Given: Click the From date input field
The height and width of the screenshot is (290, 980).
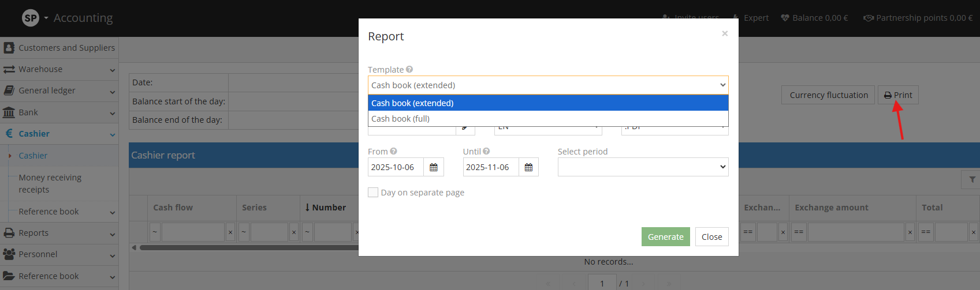Looking at the screenshot, I should coord(396,167).
